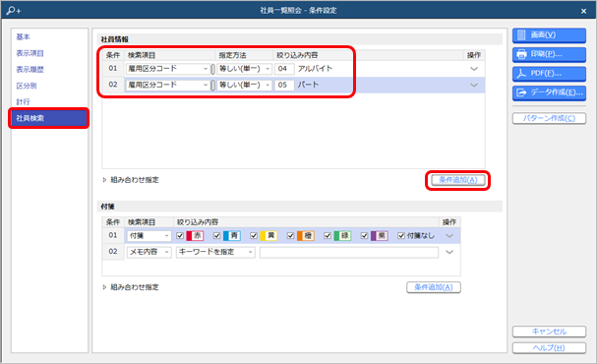Click the screen display icon on 画面(V)
The image size is (597, 364).
click(x=521, y=35)
